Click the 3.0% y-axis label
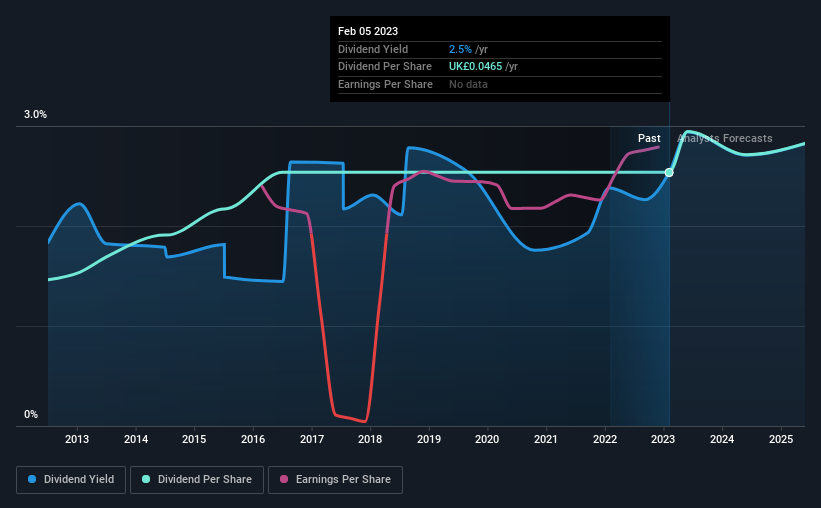The height and width of the screenshot is (508, 821). pyautogui.click(x=35, y=115)
